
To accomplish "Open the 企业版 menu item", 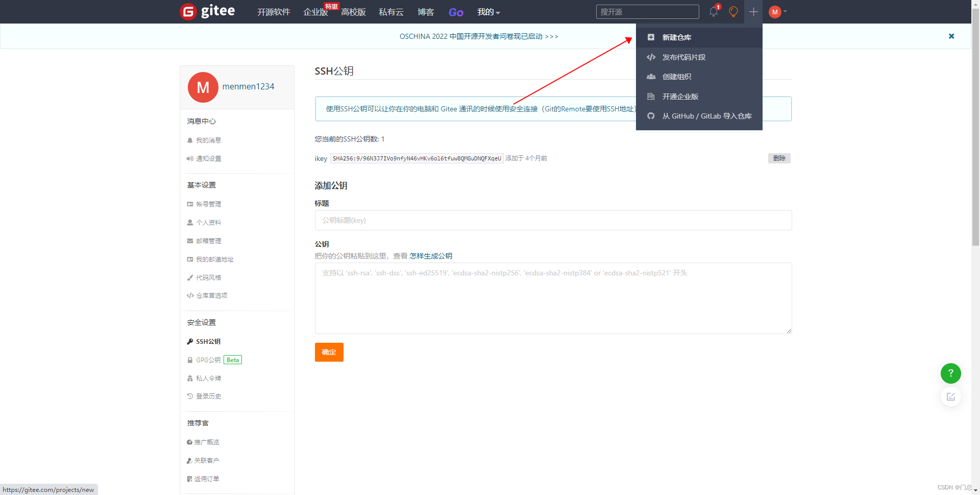I will pos(315,12).
